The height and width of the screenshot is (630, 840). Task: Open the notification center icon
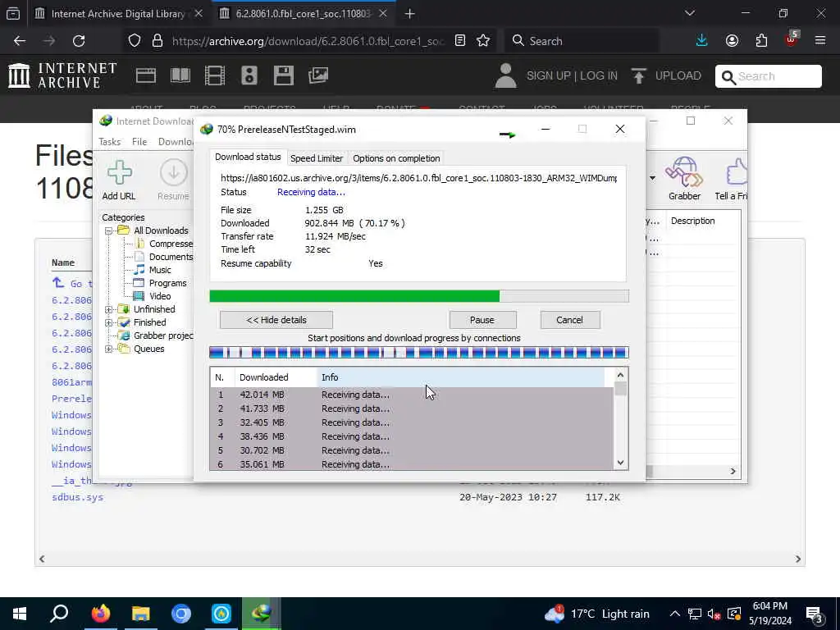tap(815, 614)
